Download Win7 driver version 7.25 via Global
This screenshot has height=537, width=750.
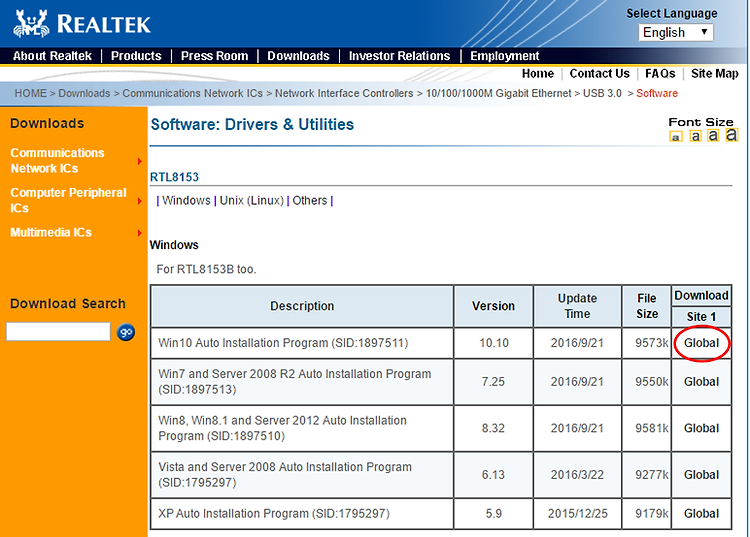pos(701,382)
